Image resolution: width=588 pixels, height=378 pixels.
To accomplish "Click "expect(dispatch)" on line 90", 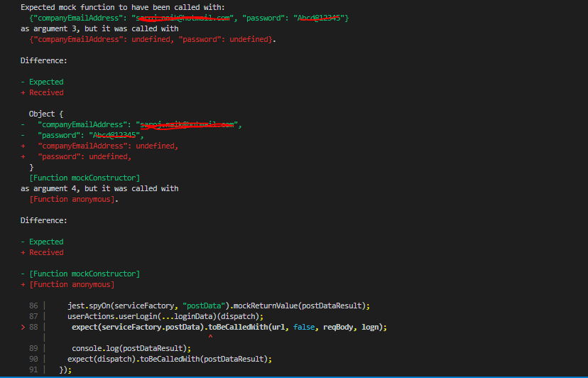I will coord(102,359).
